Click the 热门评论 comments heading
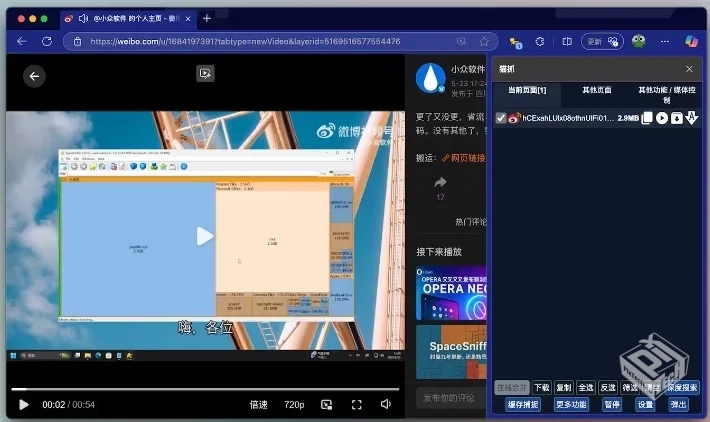710x422 pixels. click(x=470, y=222)
